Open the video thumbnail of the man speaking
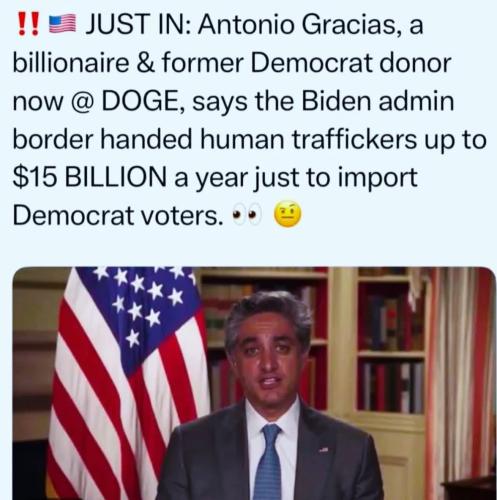This screenshot has height=500, width=497. click(x=254, y=383)
